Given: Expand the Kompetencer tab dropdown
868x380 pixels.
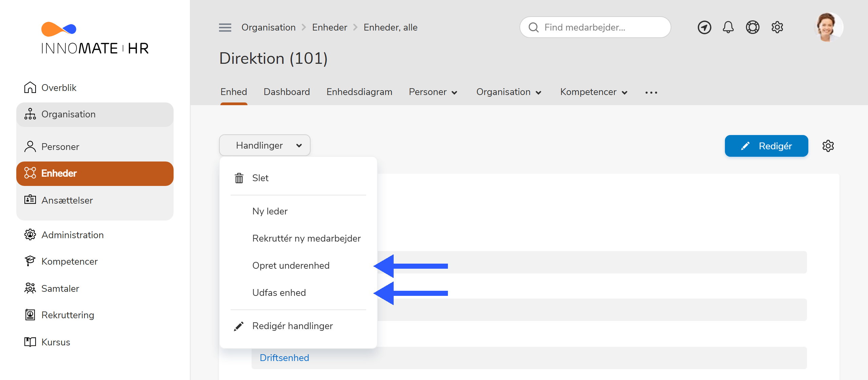Looking at the screenshot, I should click(x=594, y=92).
